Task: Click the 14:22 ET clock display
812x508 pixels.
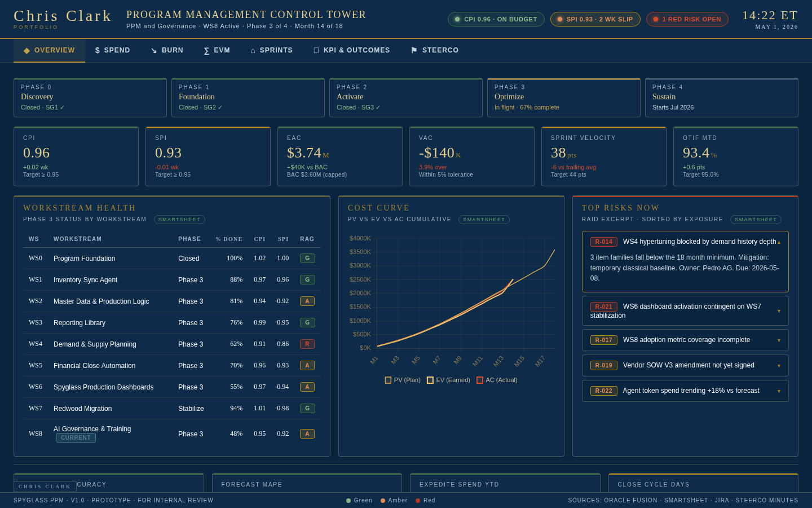Action: coord(770,16)
